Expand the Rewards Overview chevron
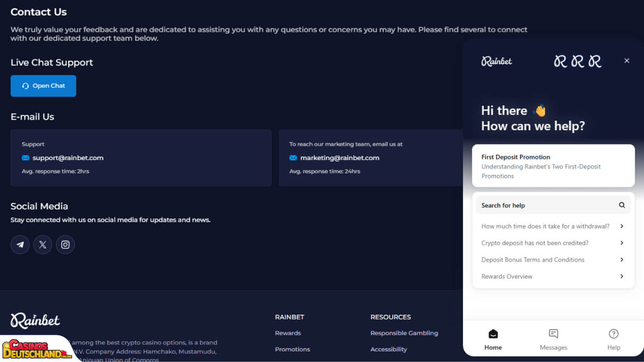 (x=622, y=276)
